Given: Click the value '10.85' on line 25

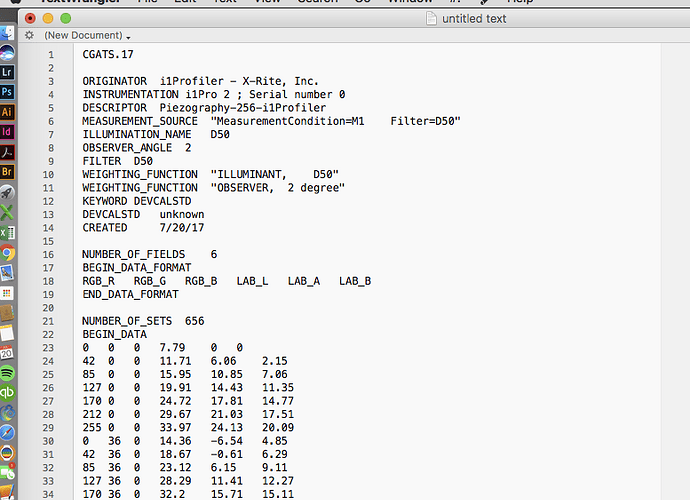Looking at the screenshot, I should 227,374.
